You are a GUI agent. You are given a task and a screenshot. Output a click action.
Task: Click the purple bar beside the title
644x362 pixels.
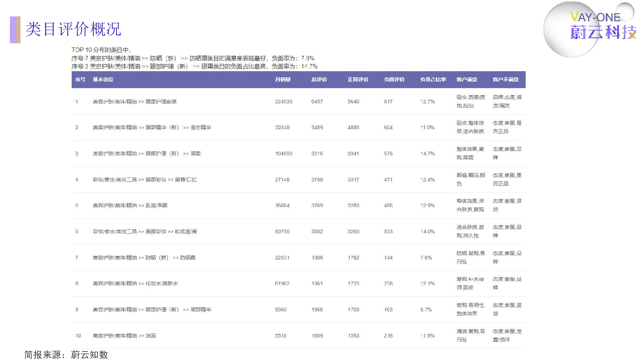coord(15,30)
